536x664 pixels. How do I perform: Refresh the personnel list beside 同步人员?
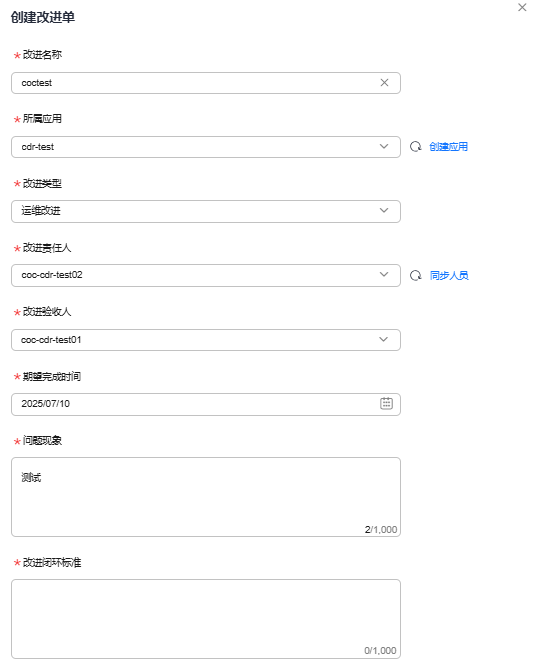click(x=415, y=275)
